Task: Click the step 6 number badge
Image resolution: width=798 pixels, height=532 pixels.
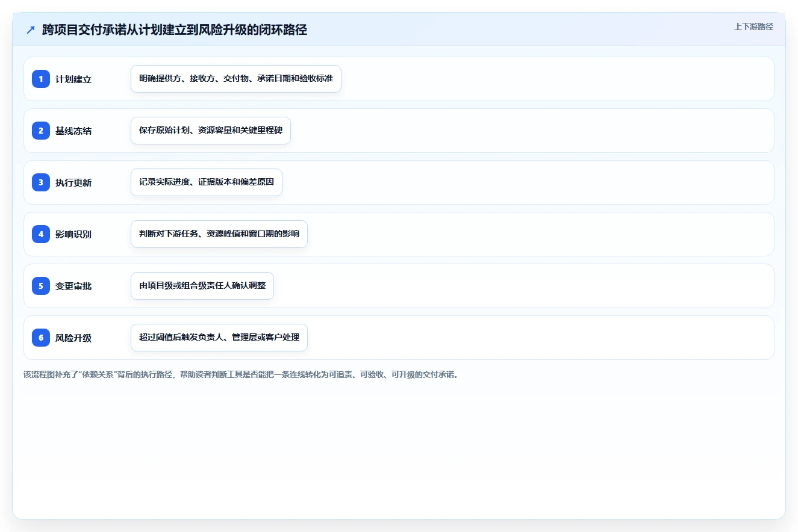Action: click(x=41, y=338)
